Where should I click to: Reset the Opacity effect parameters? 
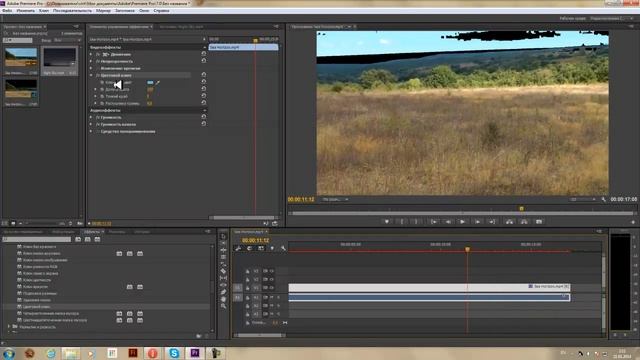tap(203, 61)
